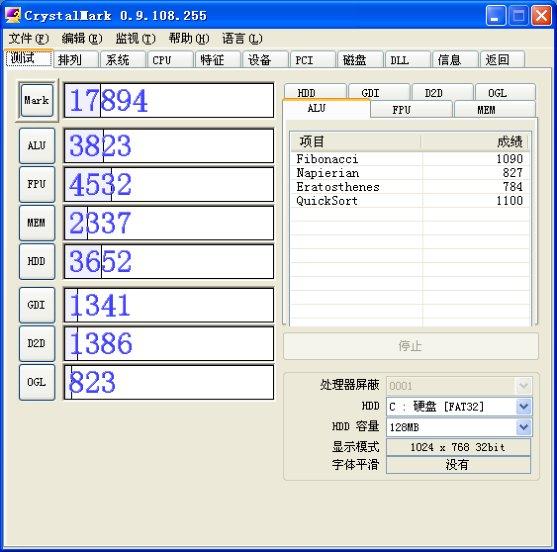This screenshot has height=552, width=557.
Task: Run the GDI graphics test button
Action: tap(37, 305)
